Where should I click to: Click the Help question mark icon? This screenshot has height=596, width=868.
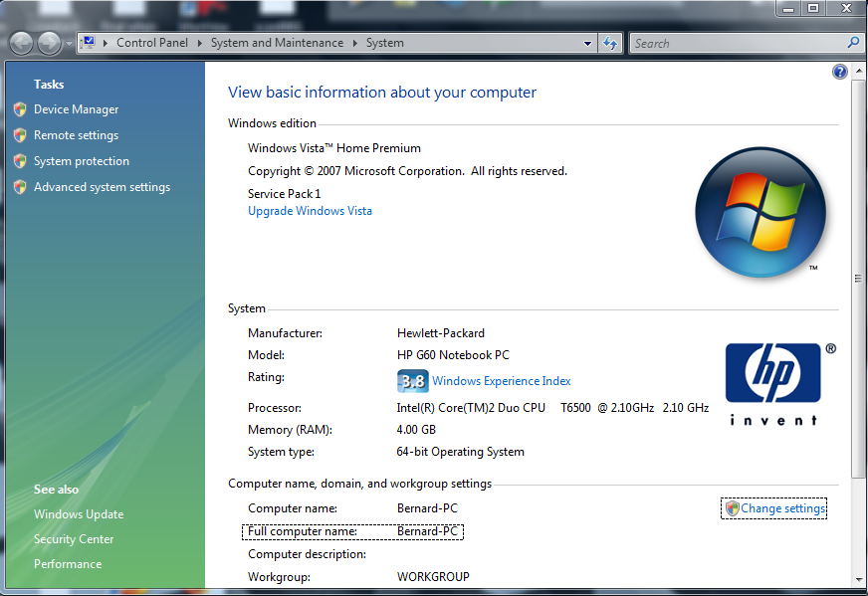click(840, 72)
